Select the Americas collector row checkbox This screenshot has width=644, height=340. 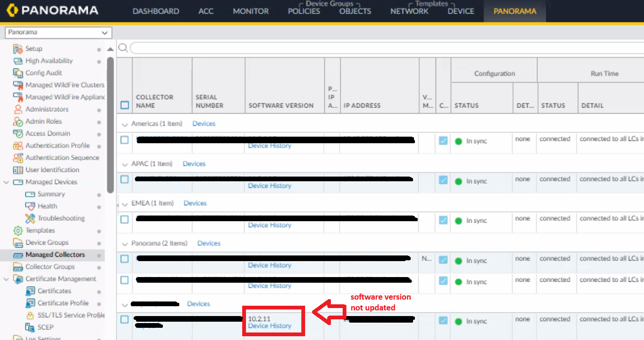coord(124,140)
